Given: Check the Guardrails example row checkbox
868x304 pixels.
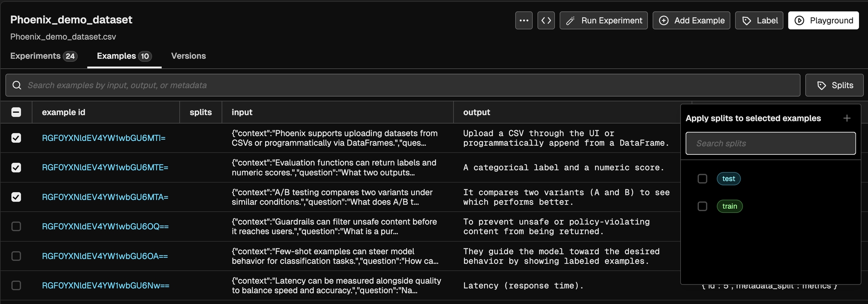Looking at the screenshot, I should click(16, 226).
